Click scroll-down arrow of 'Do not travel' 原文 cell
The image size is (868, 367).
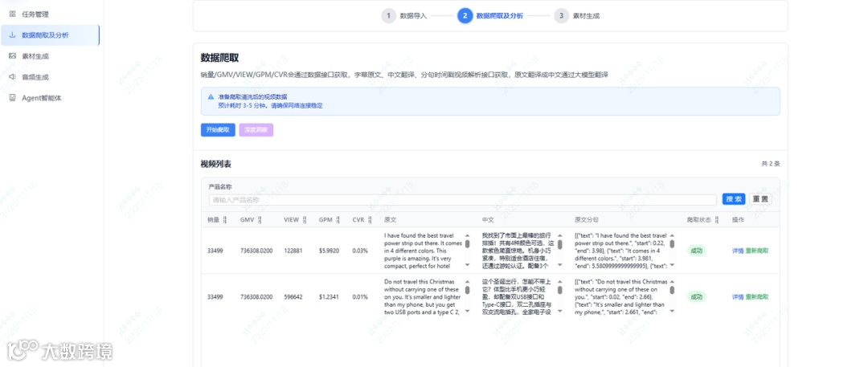[467, 312]
